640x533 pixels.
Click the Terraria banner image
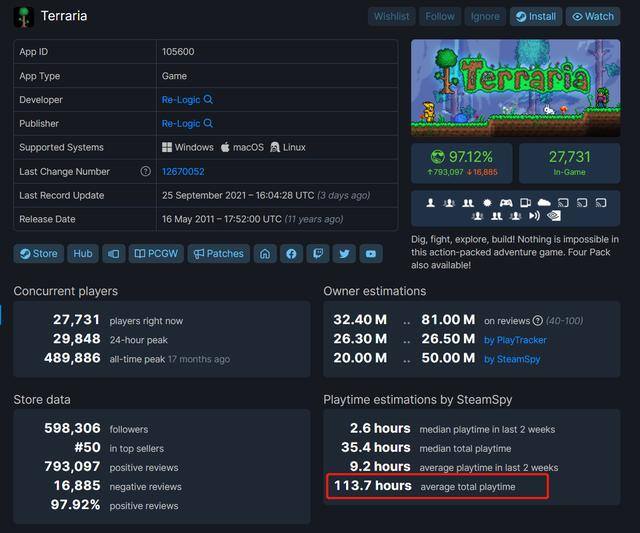pyautogui.click(x=516, y=88)
